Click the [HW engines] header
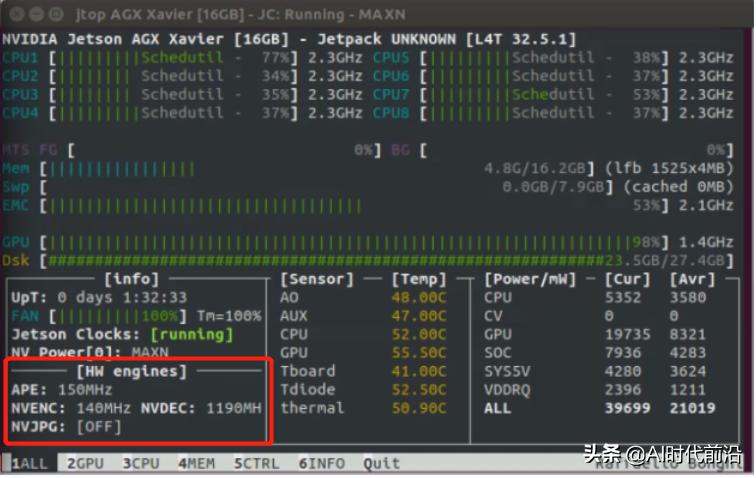Viewport: 756px width, 478px height. click(132, 371)
